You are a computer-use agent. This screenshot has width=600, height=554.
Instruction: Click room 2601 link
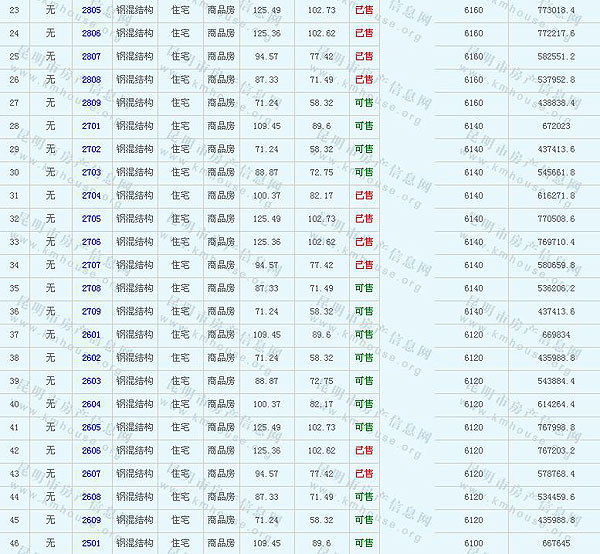tap(91, 335)
